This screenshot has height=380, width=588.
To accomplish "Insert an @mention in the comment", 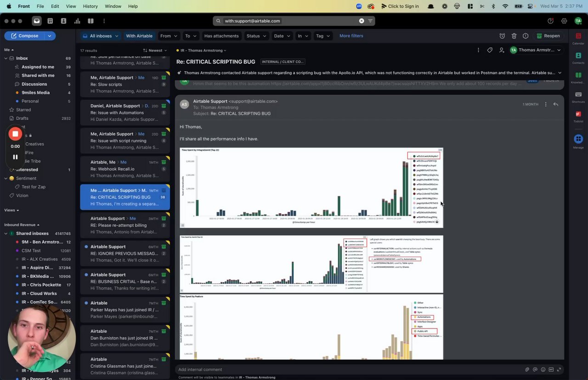I will point(535,369).
